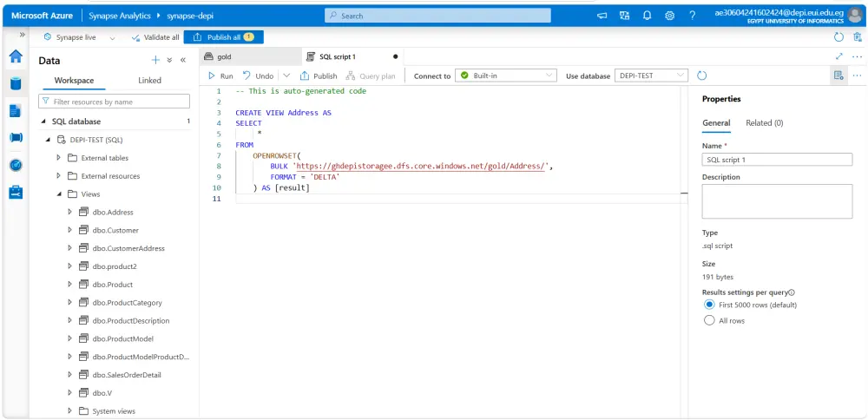Switch to the Linked tab
The width and height of the screenshot is (868, 420).
(149, 80)
